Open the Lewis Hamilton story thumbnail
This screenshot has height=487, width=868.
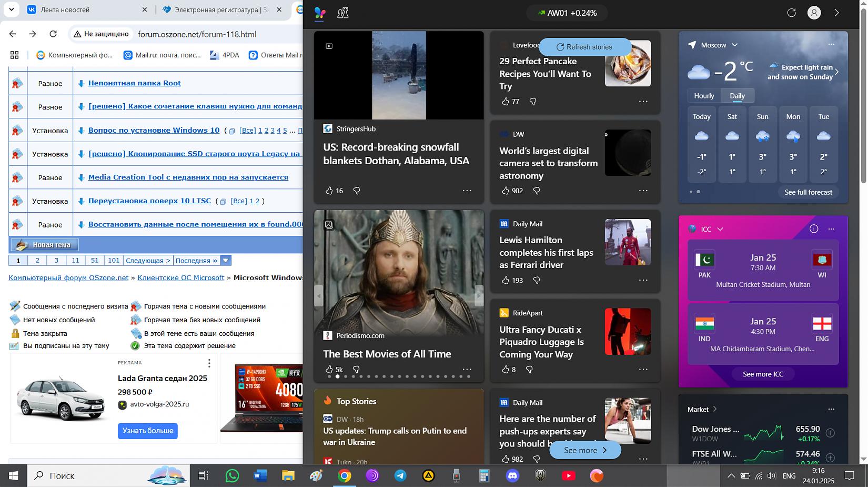pyautogui.click(x=628, y=242)
